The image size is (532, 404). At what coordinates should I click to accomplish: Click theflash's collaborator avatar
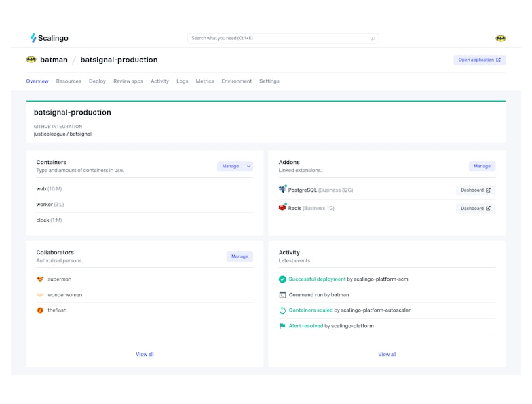click(x=40, y=310)
